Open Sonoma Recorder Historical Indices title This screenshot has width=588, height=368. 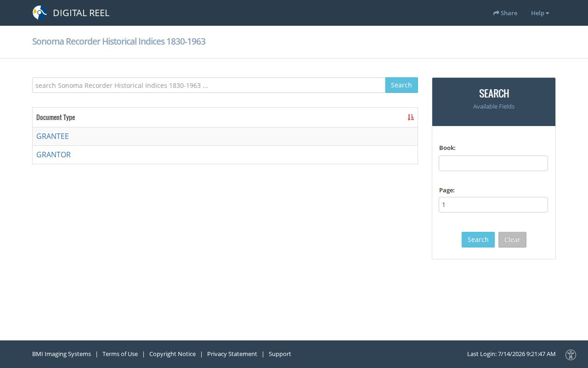[x=119, y=41]
